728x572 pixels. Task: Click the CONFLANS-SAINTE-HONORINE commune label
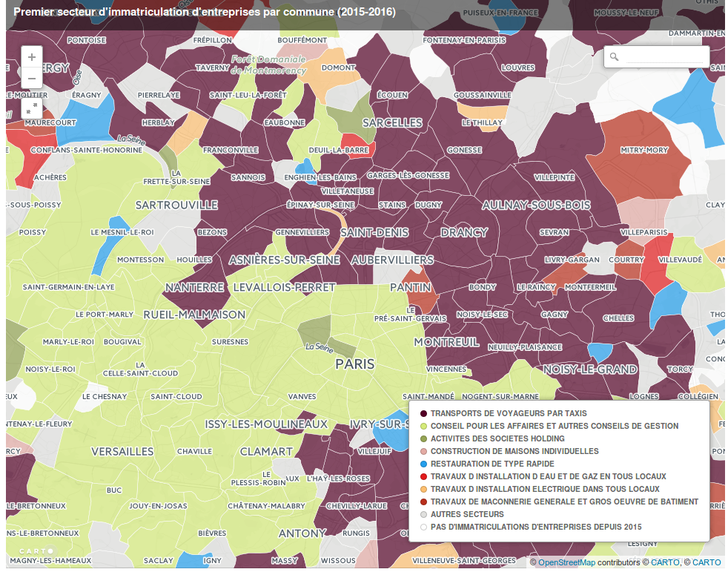click(x=86, y=150)
